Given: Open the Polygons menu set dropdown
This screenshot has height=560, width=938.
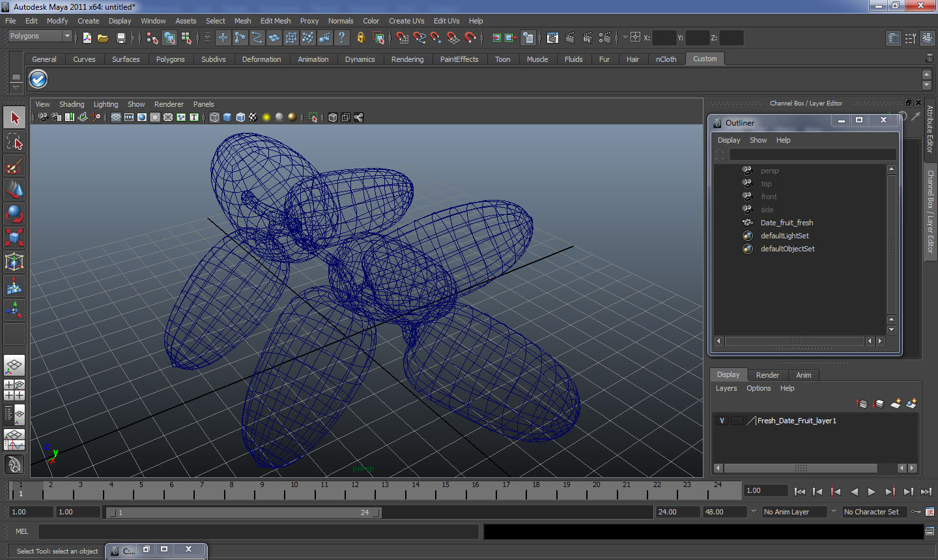Looking at the screenshot, I should [39, 36].
